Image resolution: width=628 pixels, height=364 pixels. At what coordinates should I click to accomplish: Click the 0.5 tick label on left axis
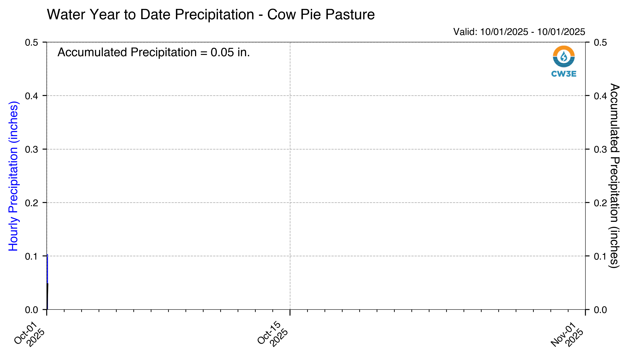(x=31, y=43)
